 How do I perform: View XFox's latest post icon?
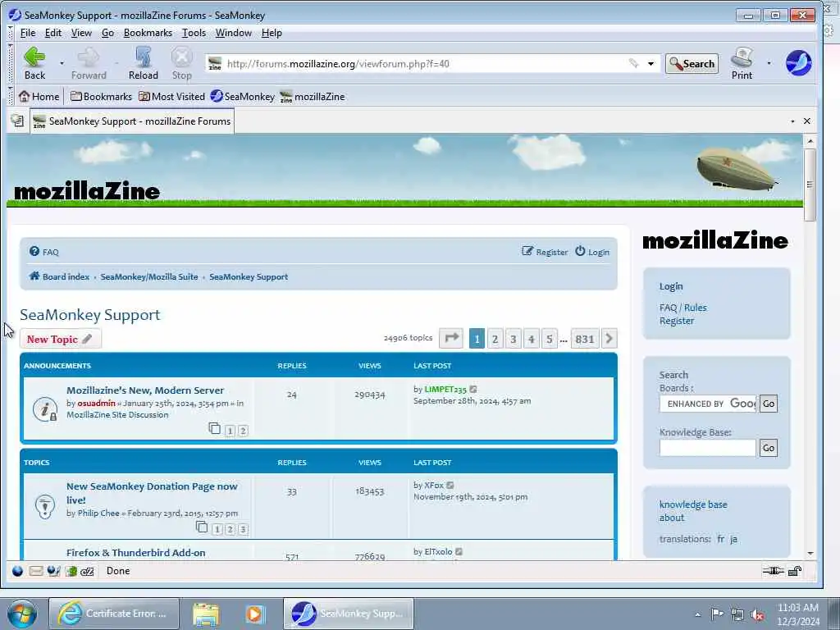point(450,486)
